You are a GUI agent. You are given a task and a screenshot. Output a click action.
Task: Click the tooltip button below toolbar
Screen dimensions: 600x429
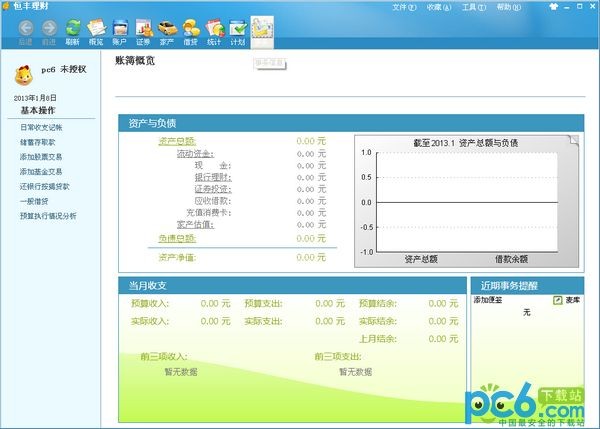(x=270, y=64)
